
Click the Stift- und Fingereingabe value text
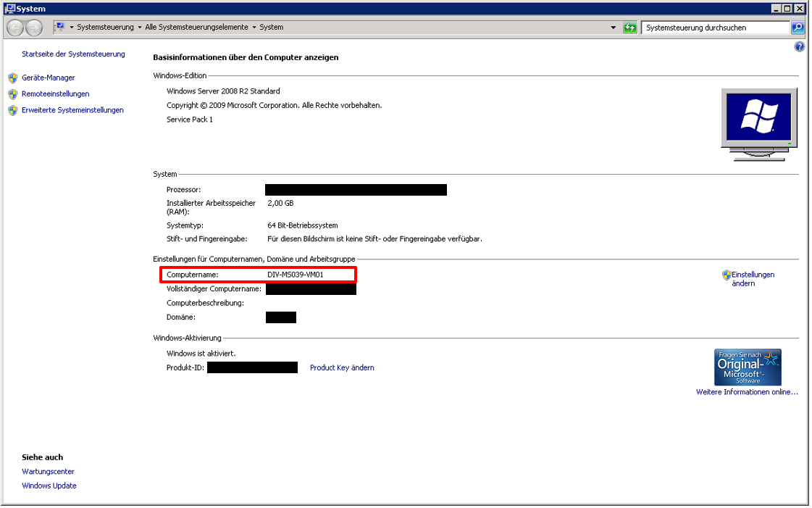[x=374, y=238]
